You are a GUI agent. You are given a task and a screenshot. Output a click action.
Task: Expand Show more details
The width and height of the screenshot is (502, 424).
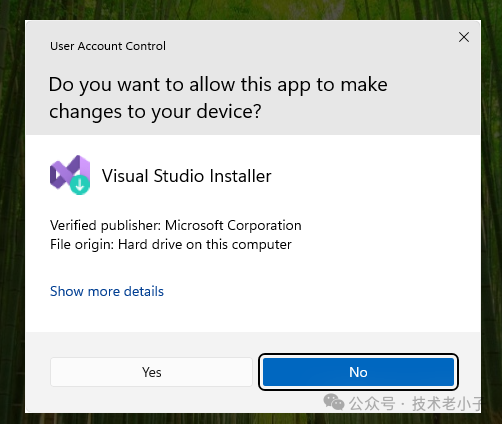point(107,291)
